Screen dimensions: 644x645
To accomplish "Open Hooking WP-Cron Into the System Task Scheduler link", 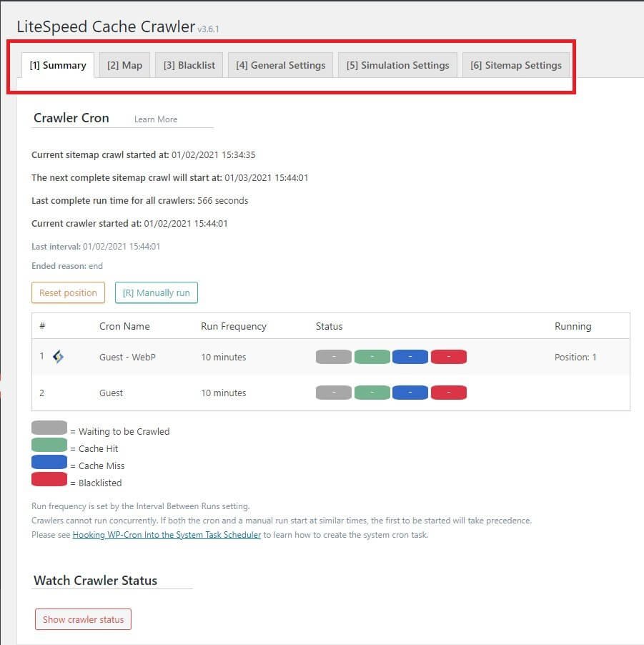I will (167, 535).
